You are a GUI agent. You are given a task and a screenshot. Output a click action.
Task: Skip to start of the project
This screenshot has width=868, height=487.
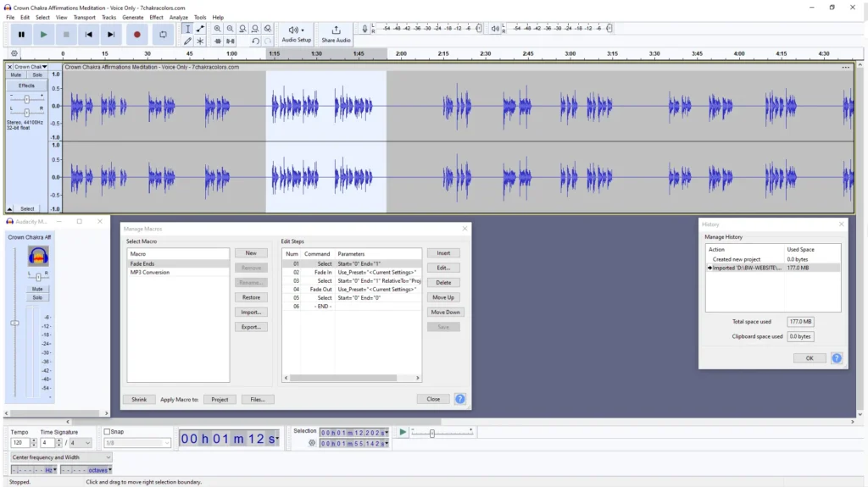[x=88, y=35]
